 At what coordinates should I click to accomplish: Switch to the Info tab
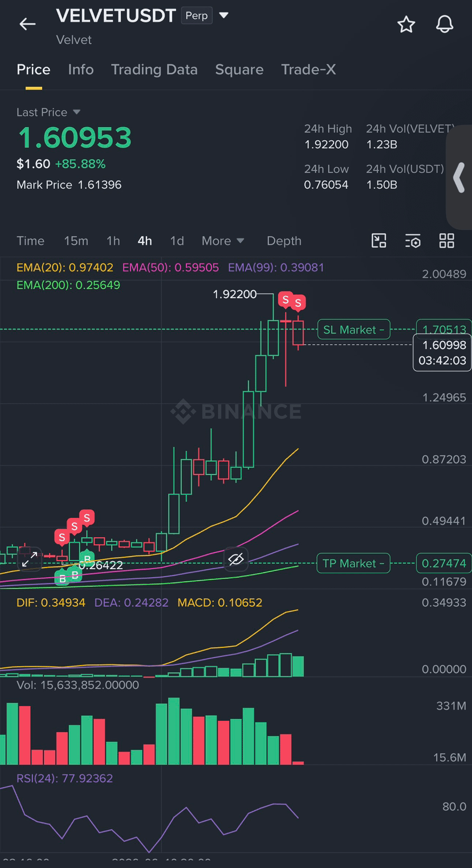tap(81, 70)
